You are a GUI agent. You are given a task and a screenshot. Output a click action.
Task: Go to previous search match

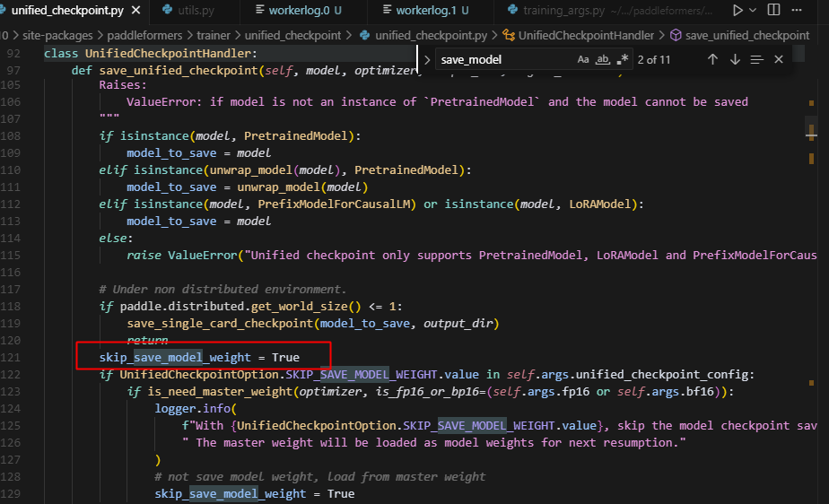click(x=712, y=59)
